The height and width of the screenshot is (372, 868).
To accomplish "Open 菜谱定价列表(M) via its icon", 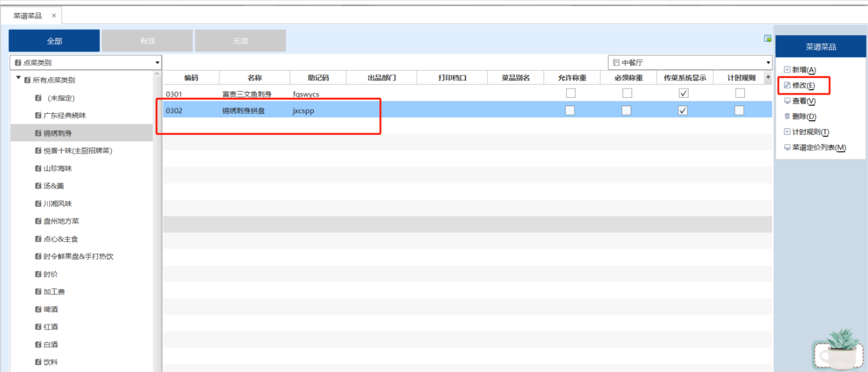I will [787, 148].
